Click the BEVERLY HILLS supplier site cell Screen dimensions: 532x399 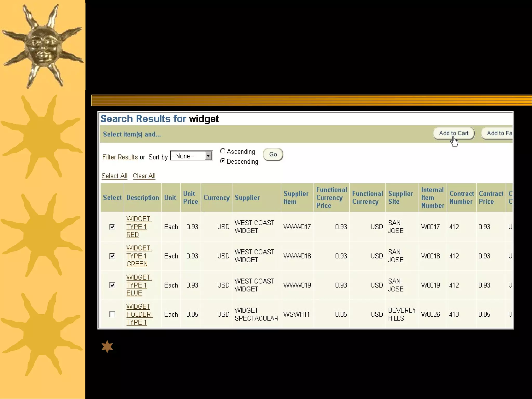[x=402, y=314]
